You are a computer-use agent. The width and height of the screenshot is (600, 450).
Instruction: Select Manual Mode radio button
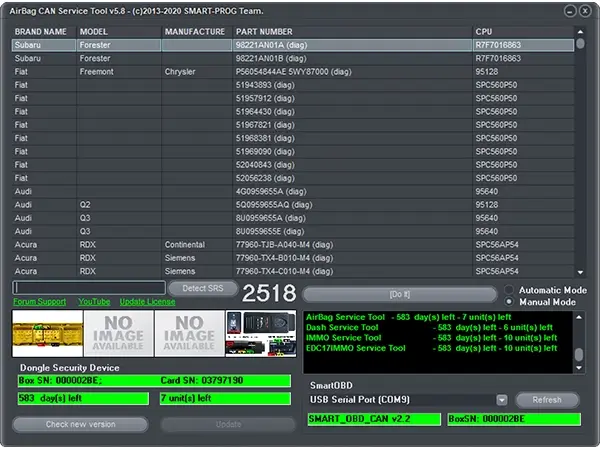click(510, 301)
